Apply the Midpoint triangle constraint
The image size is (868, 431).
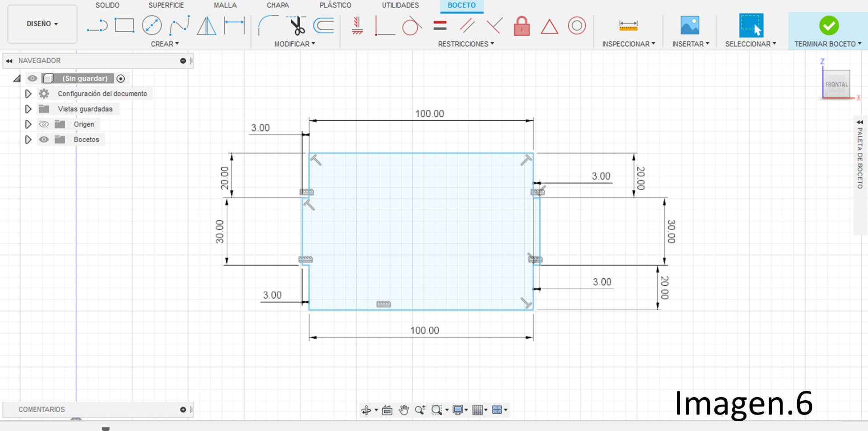549,26
